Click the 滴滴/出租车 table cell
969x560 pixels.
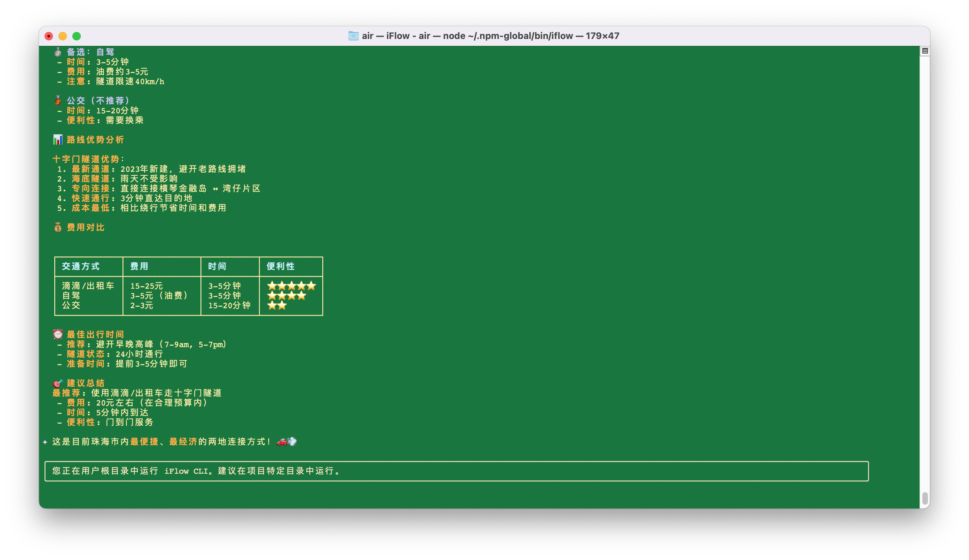[88, 286]
